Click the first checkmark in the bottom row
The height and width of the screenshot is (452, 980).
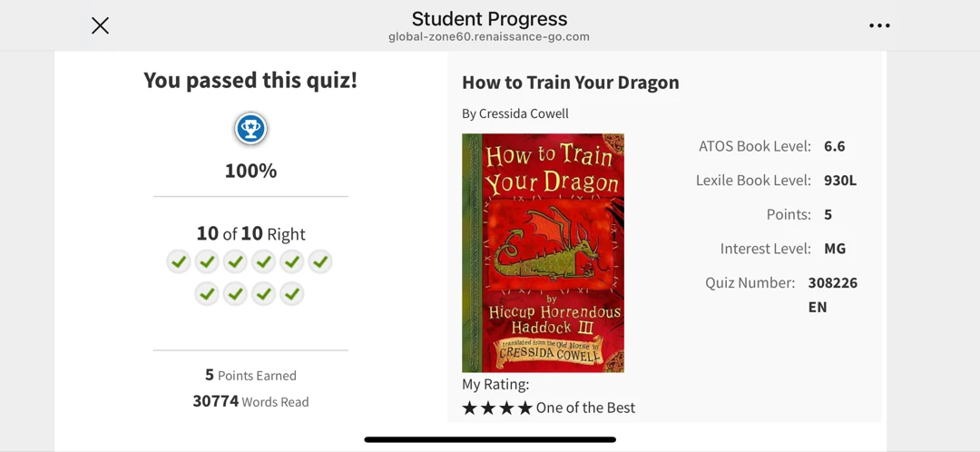pyautogui.click(x=207, y=293)
